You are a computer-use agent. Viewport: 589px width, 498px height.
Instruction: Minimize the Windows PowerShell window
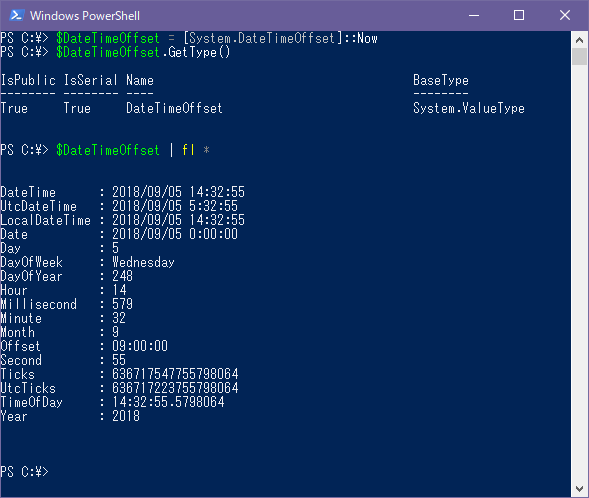[474, 15]
